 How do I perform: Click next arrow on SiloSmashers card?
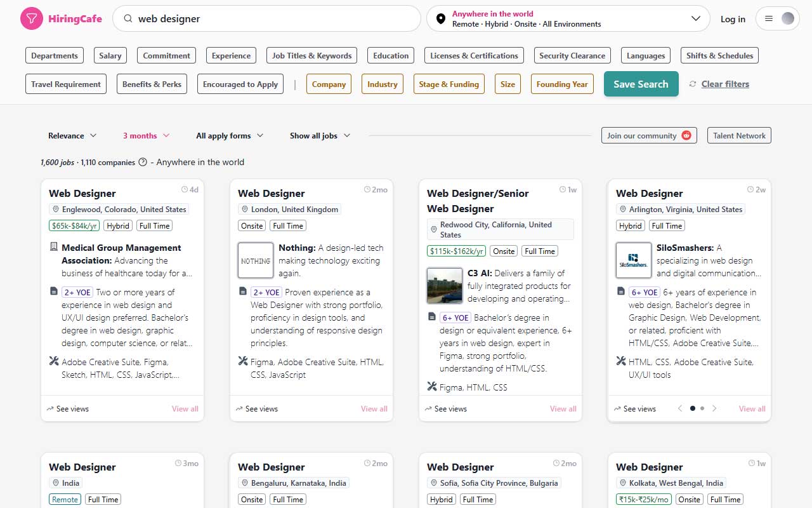(x=714, y=408)
